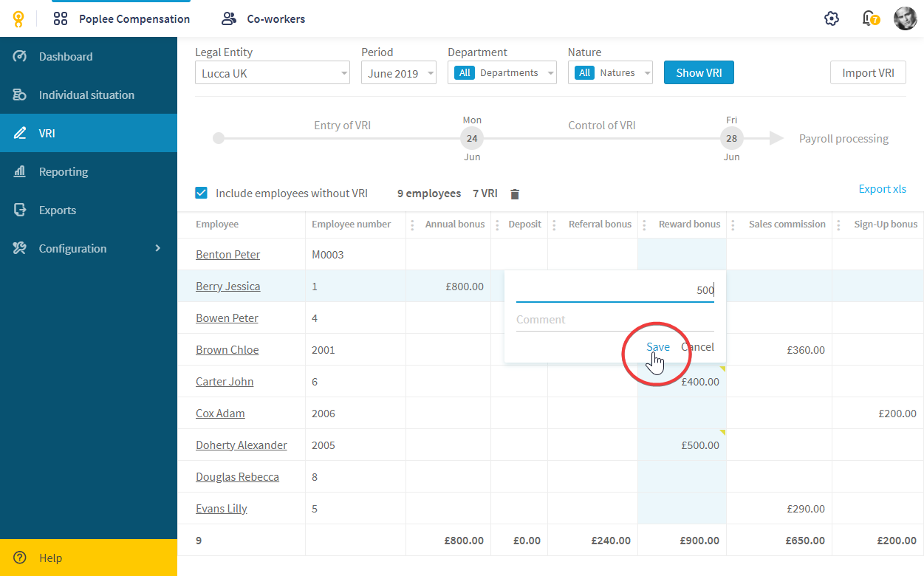The image size is (924, 576).
Task: Go to Dashboard in the sidebar
Action: click(89, 56)
